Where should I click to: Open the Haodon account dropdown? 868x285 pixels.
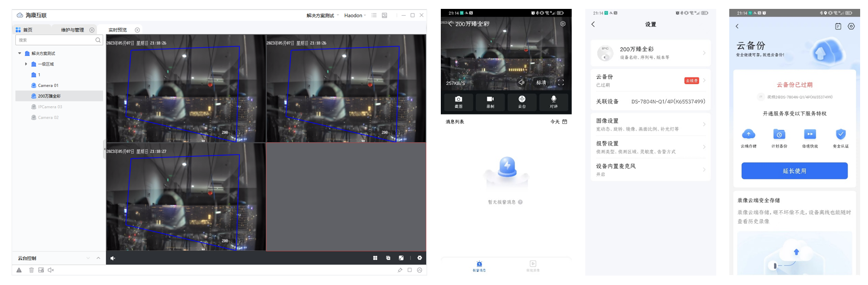point(355,16)
